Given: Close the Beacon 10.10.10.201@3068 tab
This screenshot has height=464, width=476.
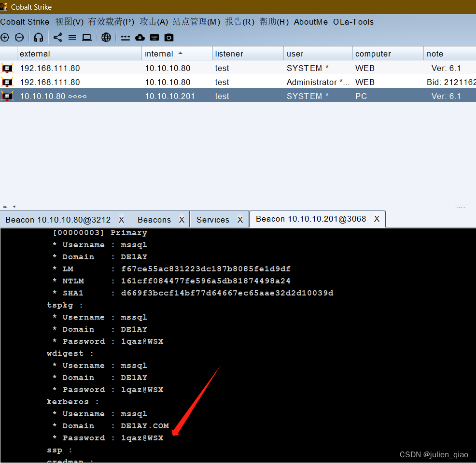Looking at the screenshot, I should 377,219.
